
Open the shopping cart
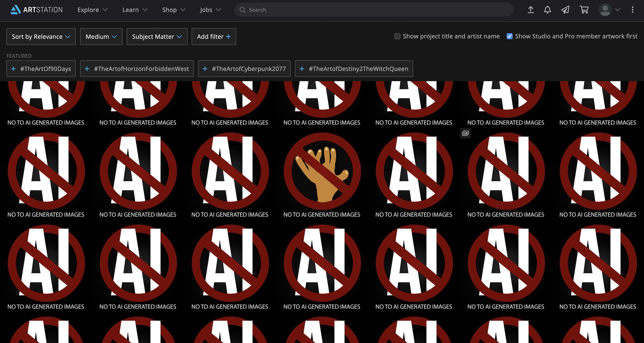pyautogui.click(x=584, y=10)
